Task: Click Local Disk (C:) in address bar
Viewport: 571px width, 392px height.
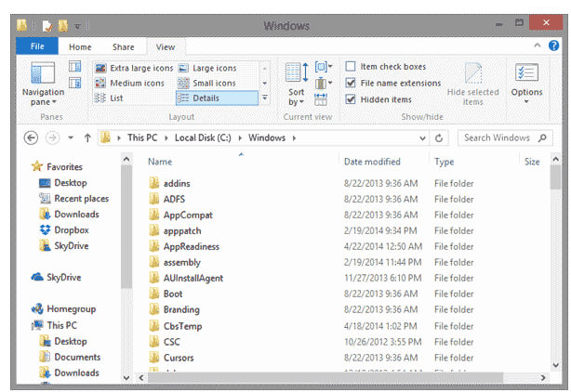Action: click(x=203, y=137)
